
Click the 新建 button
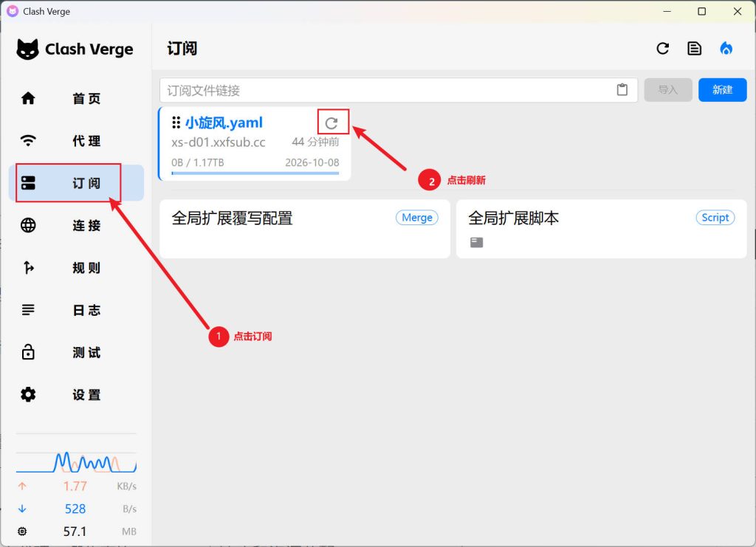722,90
